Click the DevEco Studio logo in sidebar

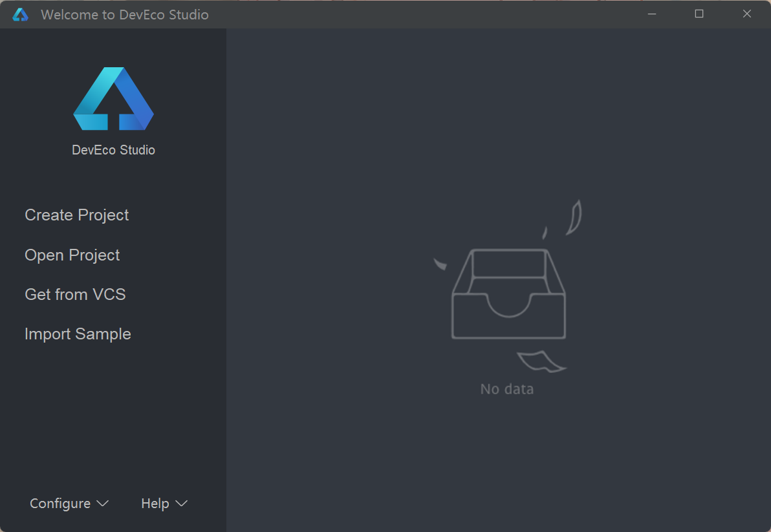pyautogui.click(x=114, y=99)
